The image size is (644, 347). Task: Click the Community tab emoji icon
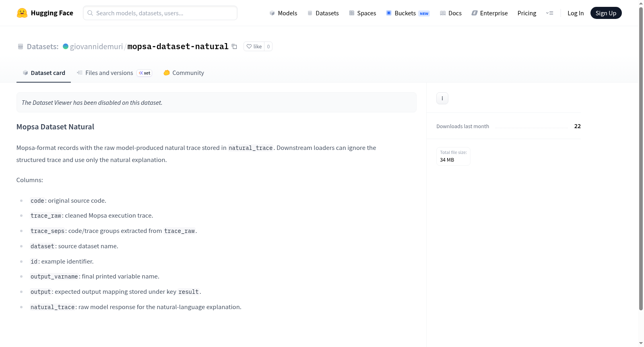pyautogui.click(x=167, y=73)
